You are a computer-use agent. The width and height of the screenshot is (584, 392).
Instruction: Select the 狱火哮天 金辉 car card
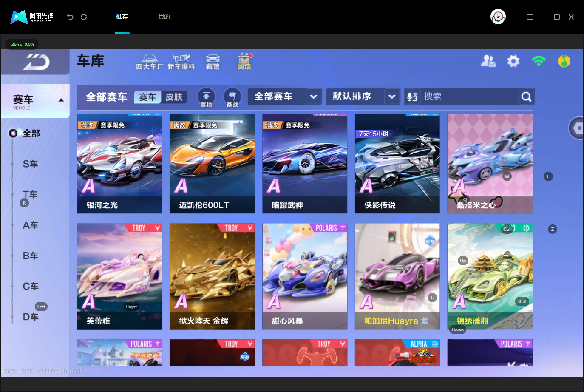pos(212,276)
